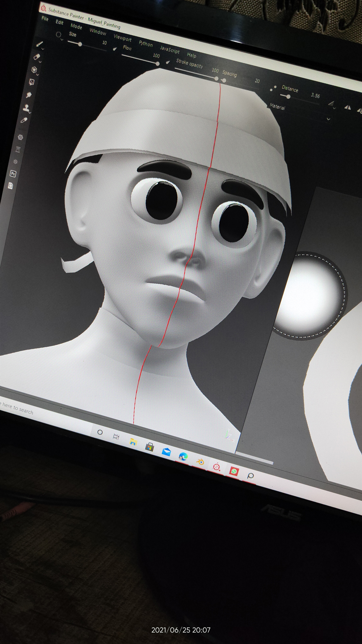Click the hourglass icon in left toolbar
The height and width of the screenshot is (644, 362).
[x=18, y=149]
